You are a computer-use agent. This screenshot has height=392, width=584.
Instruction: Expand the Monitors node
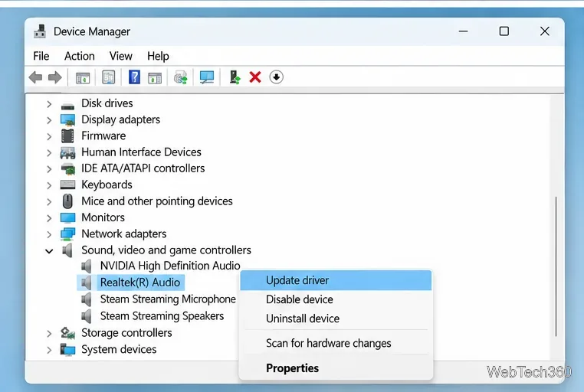click(x=49, y=218)
